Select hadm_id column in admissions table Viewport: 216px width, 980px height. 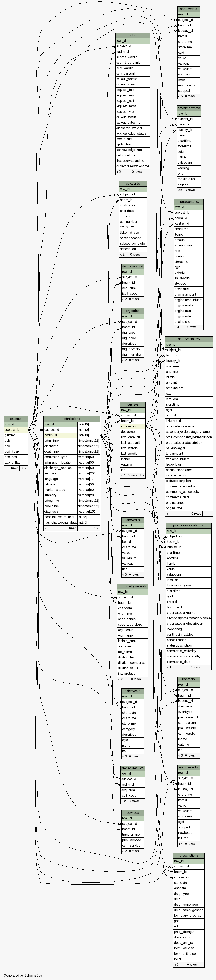tap(60, 435)
